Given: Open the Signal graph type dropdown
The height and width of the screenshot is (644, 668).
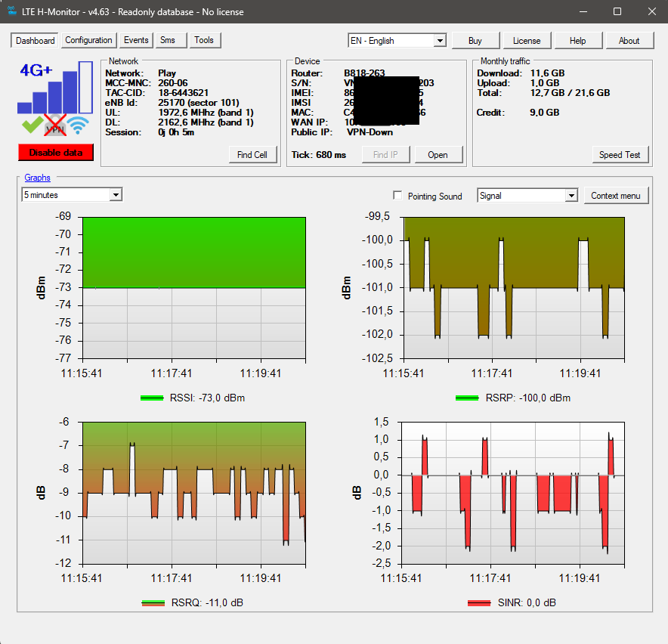Looking at the screenshot, I should click(x=527, y=196).
